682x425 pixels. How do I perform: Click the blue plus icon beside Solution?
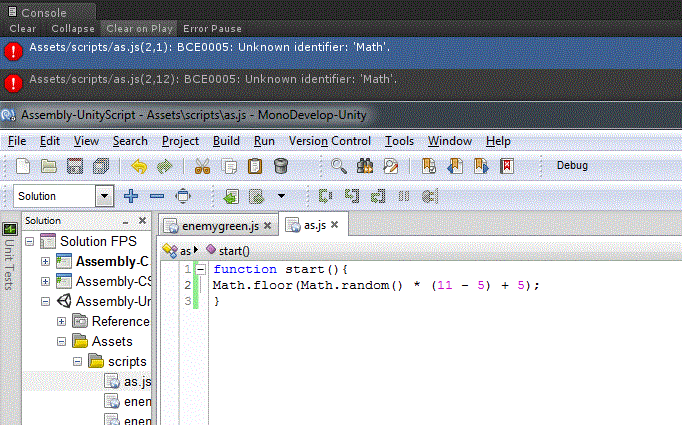[131, 196]
